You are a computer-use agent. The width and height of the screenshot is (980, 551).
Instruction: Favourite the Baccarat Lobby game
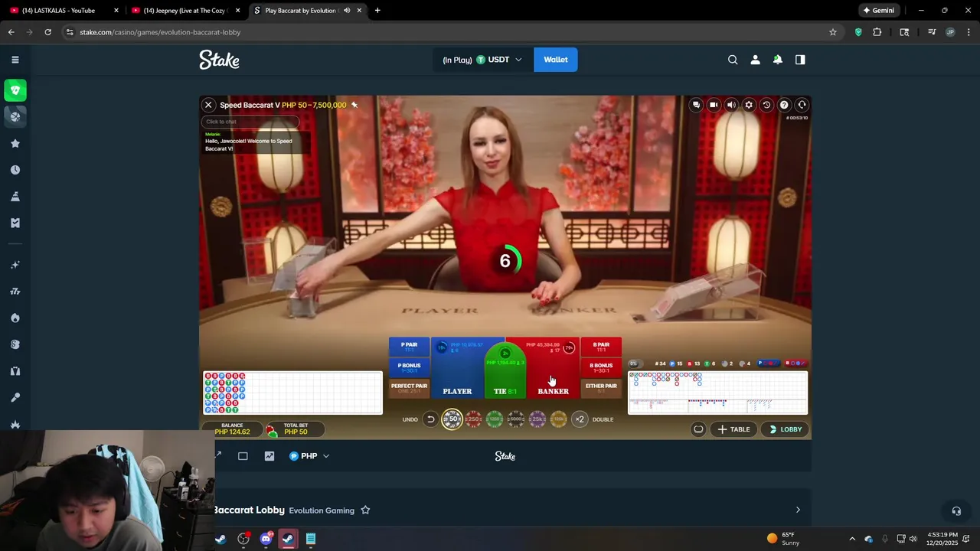pos(365,510)
